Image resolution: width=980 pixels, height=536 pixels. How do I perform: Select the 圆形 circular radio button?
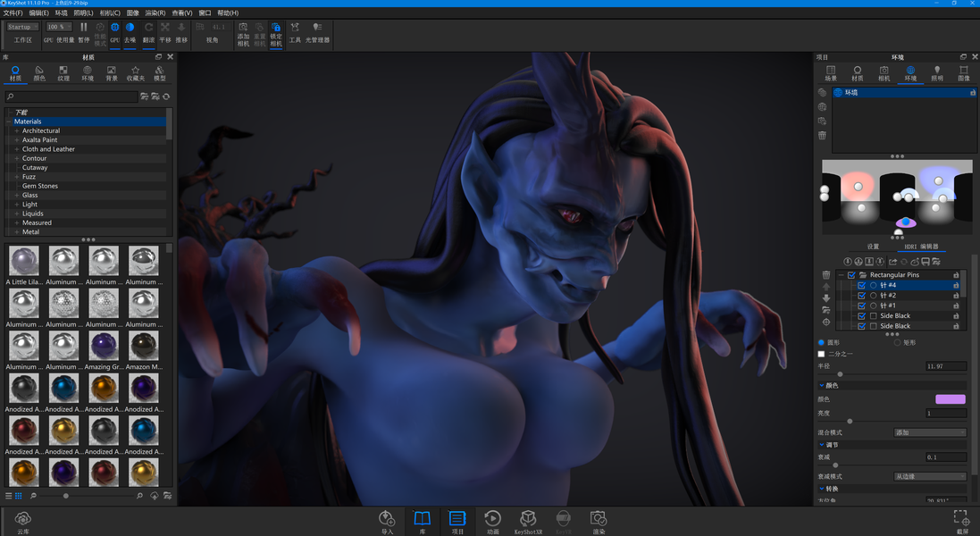(x=821, y=342)
